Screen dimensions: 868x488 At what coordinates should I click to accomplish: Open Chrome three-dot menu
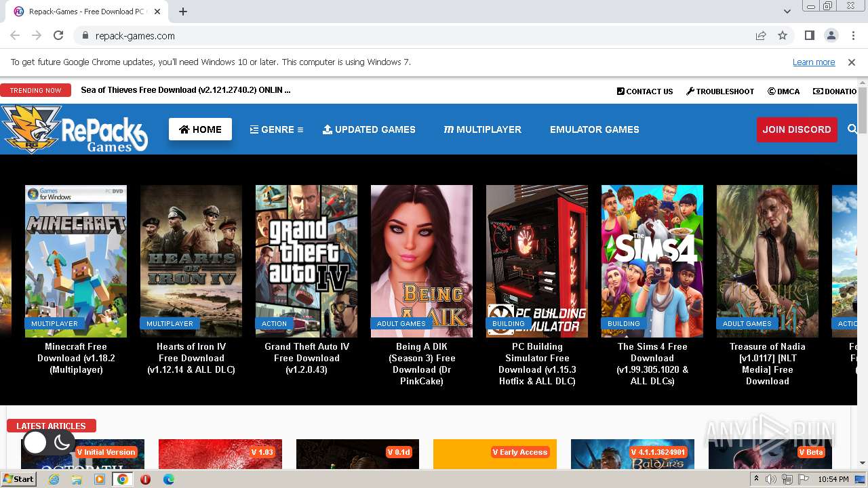click(x=852, y=36)
